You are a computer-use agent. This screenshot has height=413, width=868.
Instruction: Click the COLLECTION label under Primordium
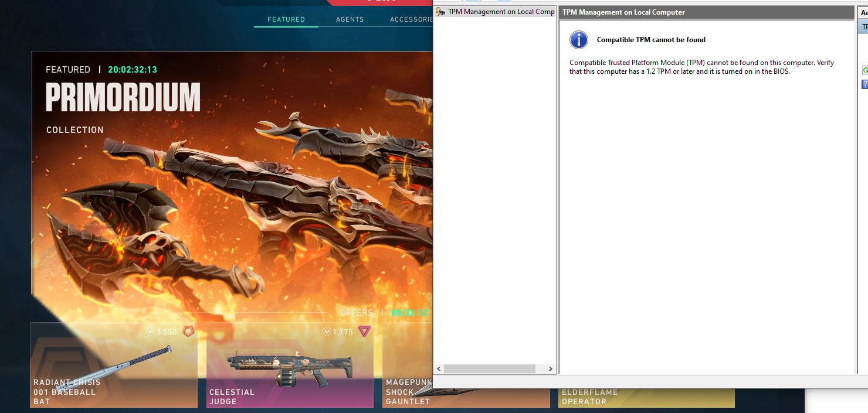[75, 130]
